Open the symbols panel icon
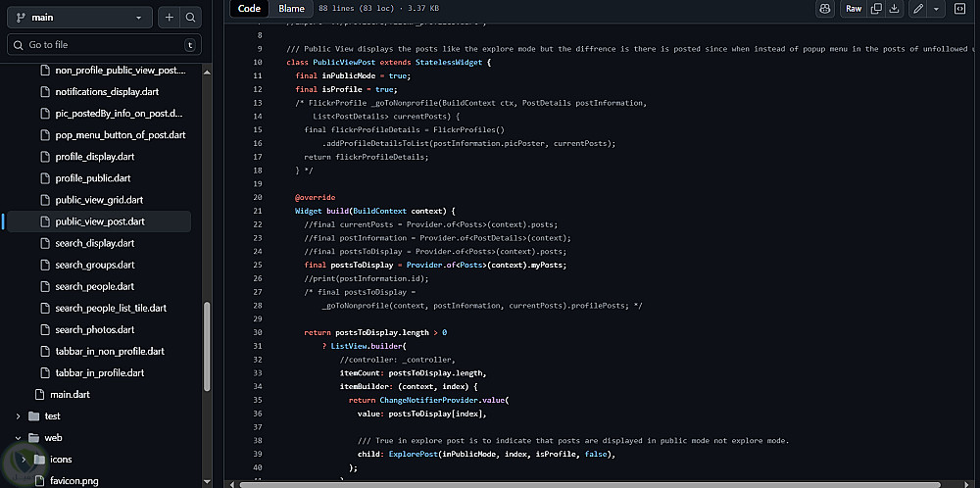This screenshot has width=980, height=488. click(960, 8)
